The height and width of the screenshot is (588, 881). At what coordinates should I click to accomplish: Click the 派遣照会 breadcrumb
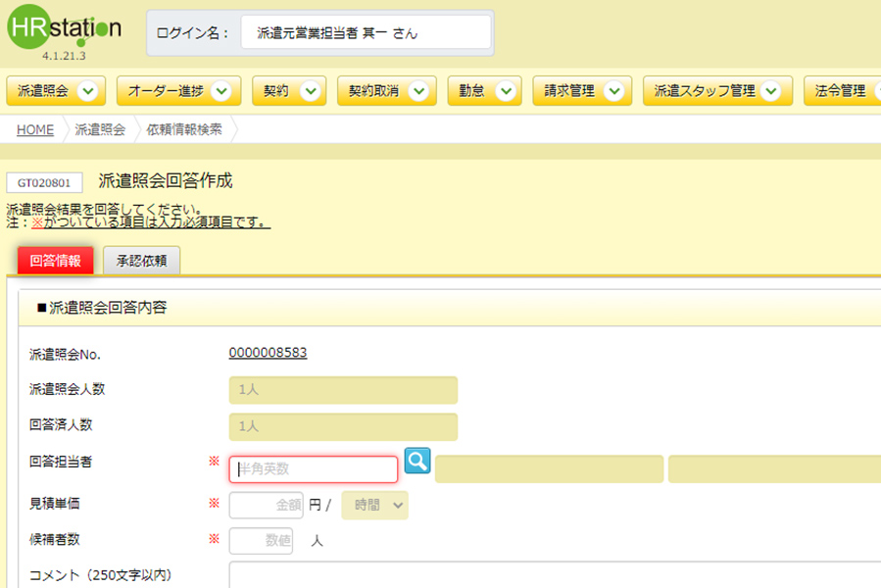[x=100, y=130]
